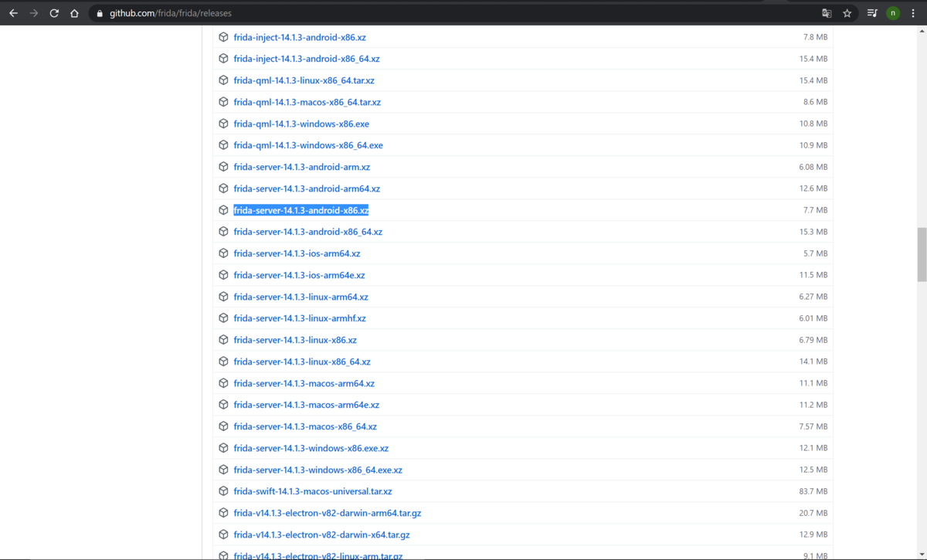Image resolution: width=927 pixels, height=560 pixels.
Task: Click package icon beside frida-server-14.1.3-android-arm.xz
Action: (x=223, y=167)
